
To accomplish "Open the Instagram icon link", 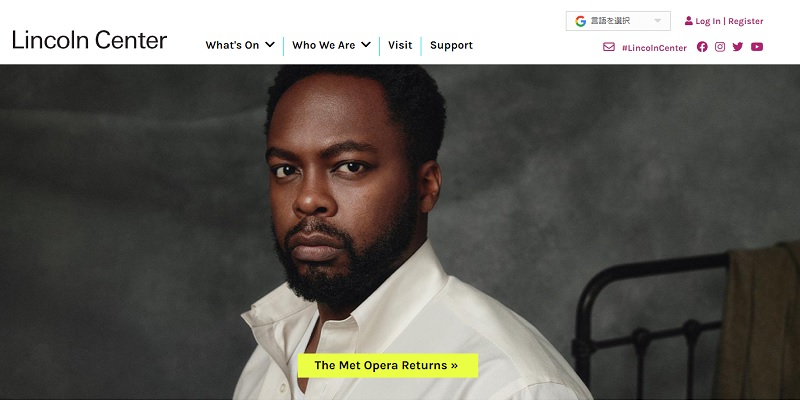I will point(720,47).
